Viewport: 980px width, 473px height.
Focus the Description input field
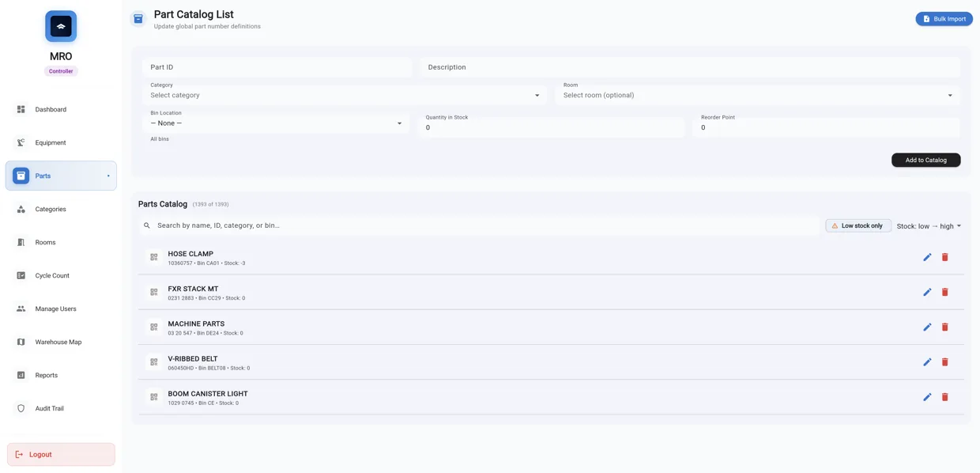click(x=690, y=67)
